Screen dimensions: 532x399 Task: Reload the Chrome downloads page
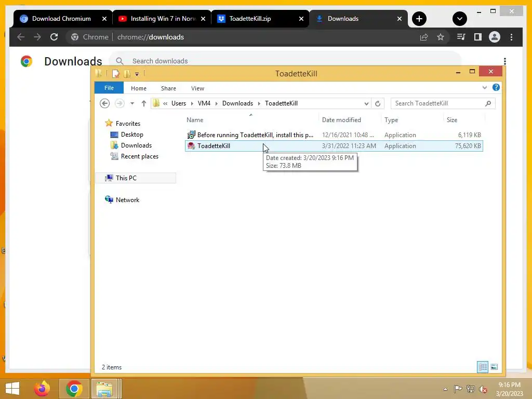coord(54,37)
